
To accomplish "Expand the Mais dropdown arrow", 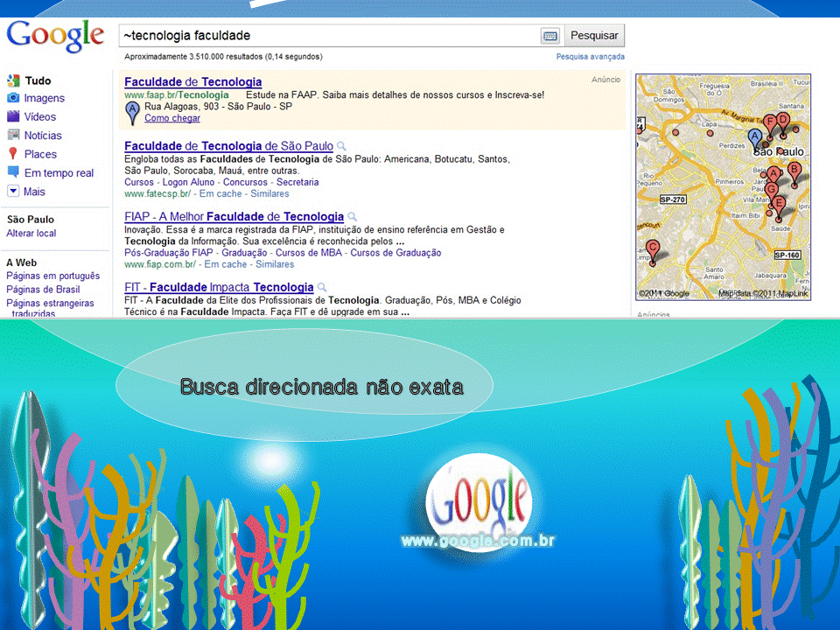I will 13,191.
